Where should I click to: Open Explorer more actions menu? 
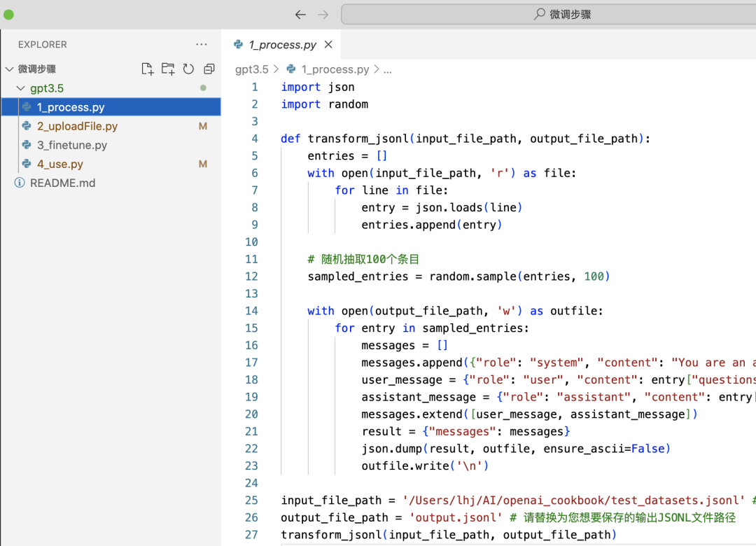tap(202, 44)
